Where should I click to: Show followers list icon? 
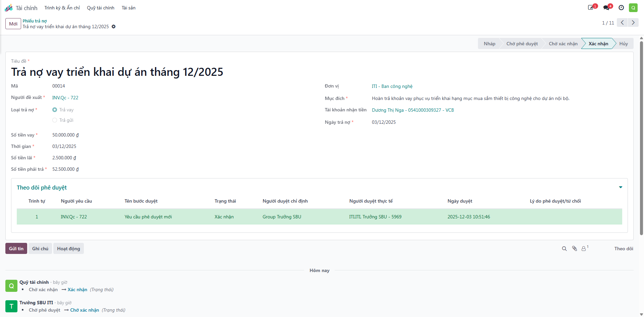585,248
